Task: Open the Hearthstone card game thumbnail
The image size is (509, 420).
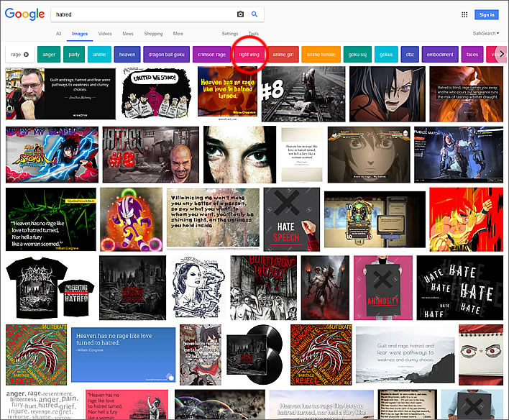Action: [x=375, y=219]
